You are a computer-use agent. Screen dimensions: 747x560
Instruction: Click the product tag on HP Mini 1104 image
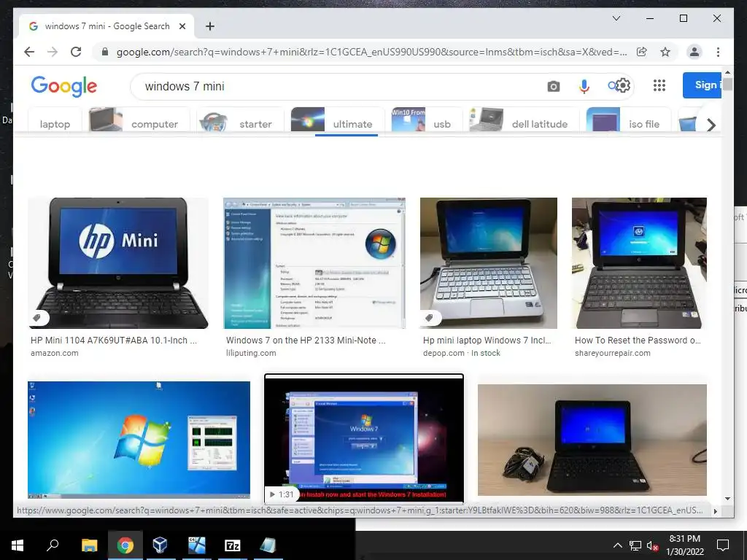point(38,318)
